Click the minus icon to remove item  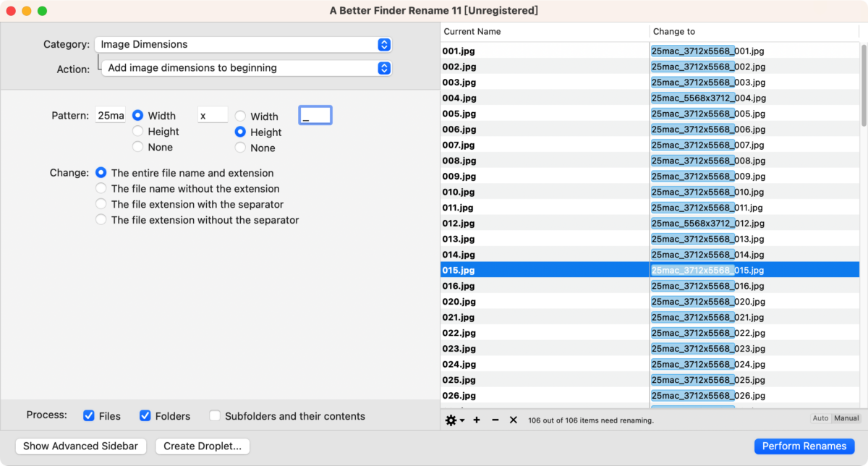click(495, 420)
